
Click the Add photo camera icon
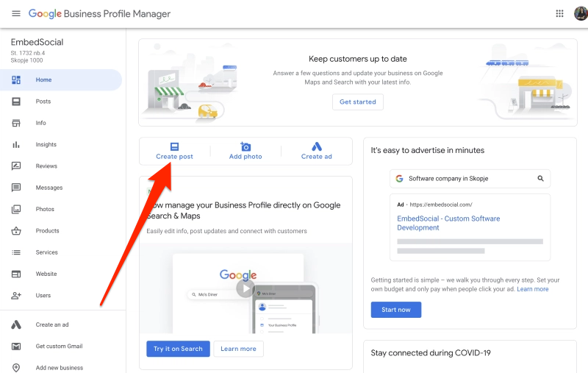pyautogui.click(x=245, y=146)
